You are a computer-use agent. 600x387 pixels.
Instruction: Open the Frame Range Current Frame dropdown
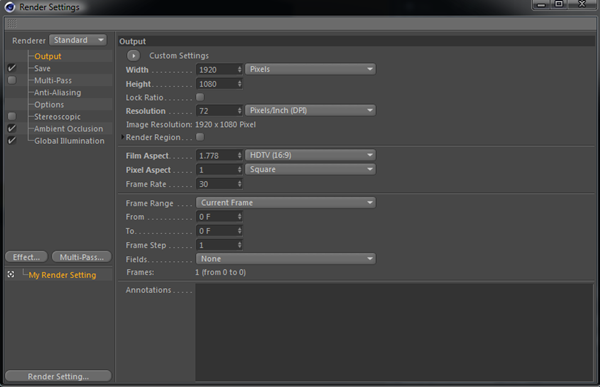pos(286,202)
